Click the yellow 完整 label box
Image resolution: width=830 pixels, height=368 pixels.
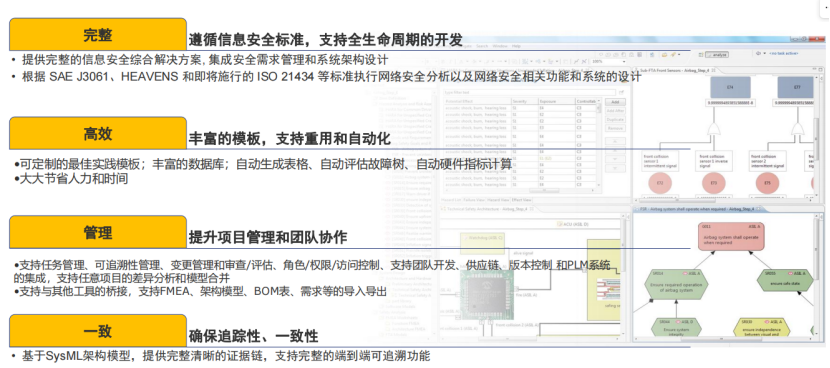[x=98, y=34]
